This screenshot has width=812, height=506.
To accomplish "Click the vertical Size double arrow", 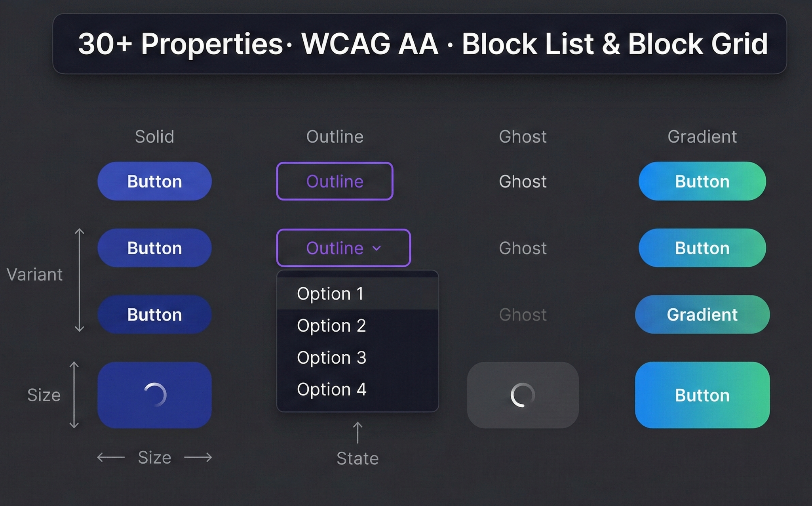I will coord(74,395).
